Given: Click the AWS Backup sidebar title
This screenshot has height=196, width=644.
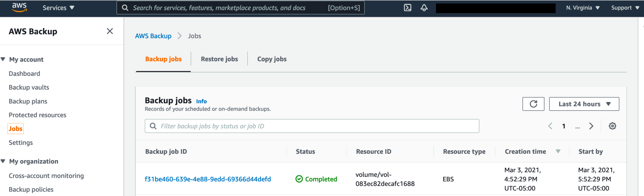Looking at the screenshot, I should point(33,32).
